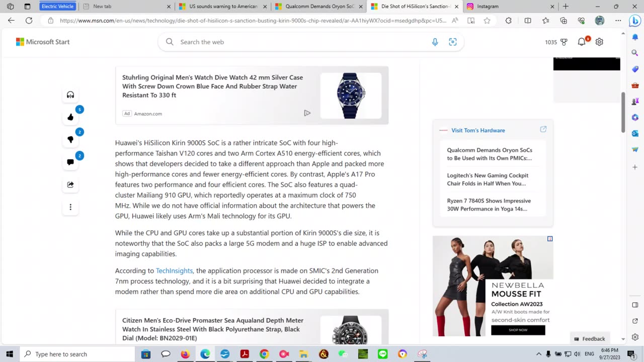Open the Windows notification center icon
Screen dimensions: 644x362
coord(631,354)
